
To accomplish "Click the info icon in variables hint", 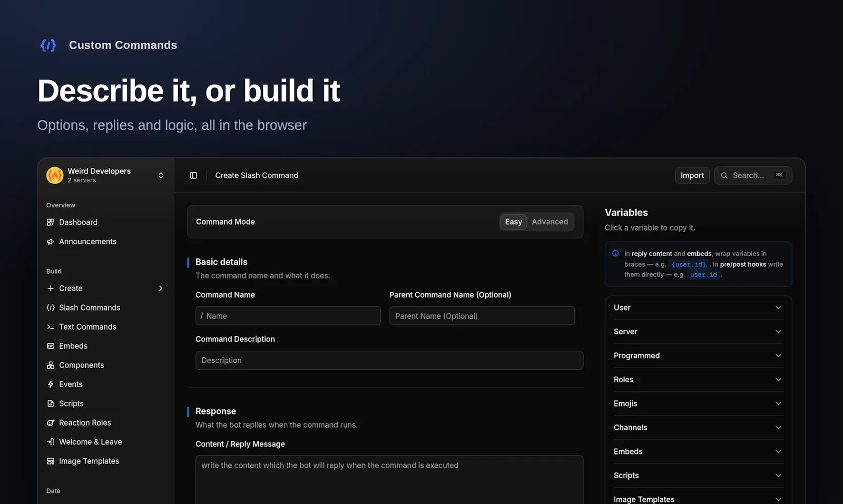I will click(x=615, y=253).
